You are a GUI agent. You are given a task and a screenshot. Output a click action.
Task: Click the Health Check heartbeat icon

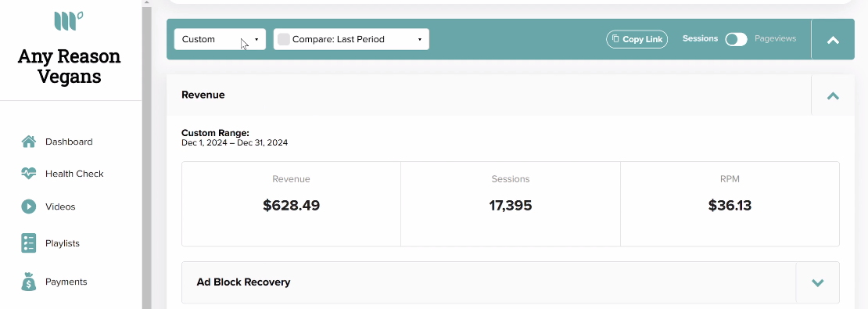tap(29, 174)
